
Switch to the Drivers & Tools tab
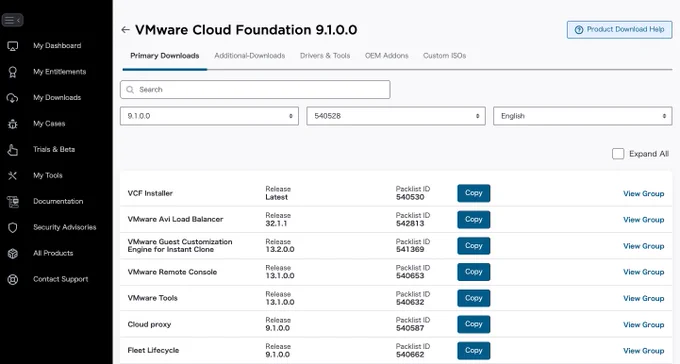[x=325, y=56]
